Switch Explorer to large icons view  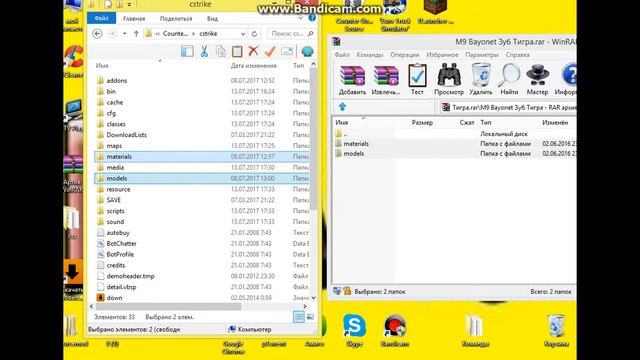point(310,317)
